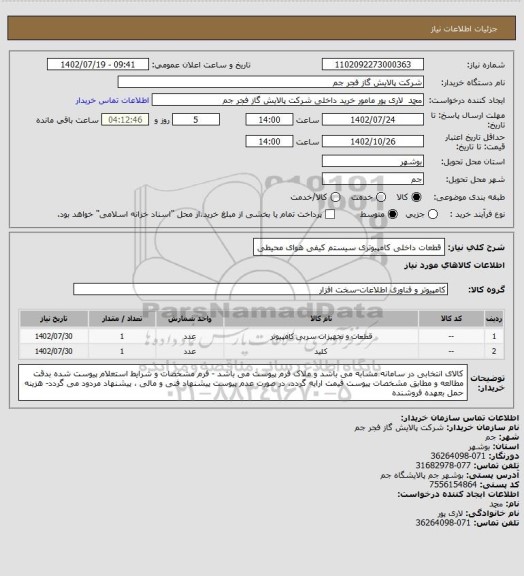This screenshot has width=524, height=576.
Task: Click the delivery province field بوشهر
Action: click(373, 161)
